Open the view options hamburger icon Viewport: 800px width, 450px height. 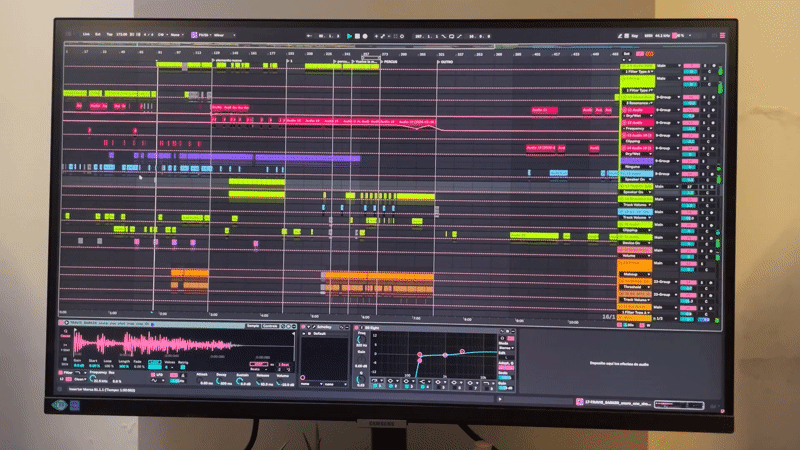pos(722,36)
